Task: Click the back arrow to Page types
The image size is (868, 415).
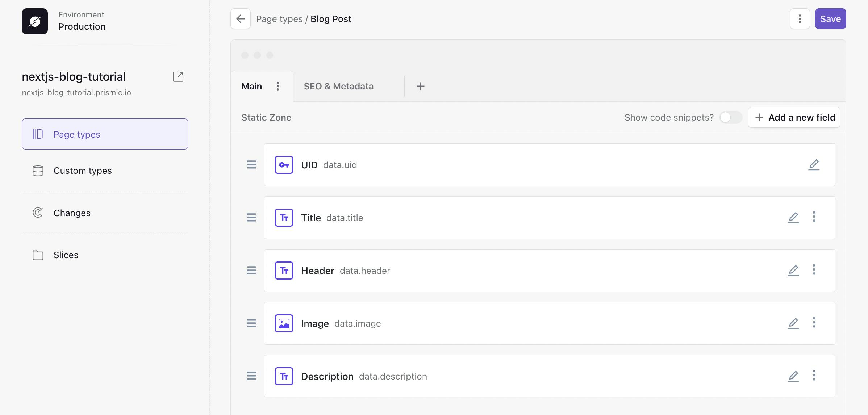Action: pos(240,18)
